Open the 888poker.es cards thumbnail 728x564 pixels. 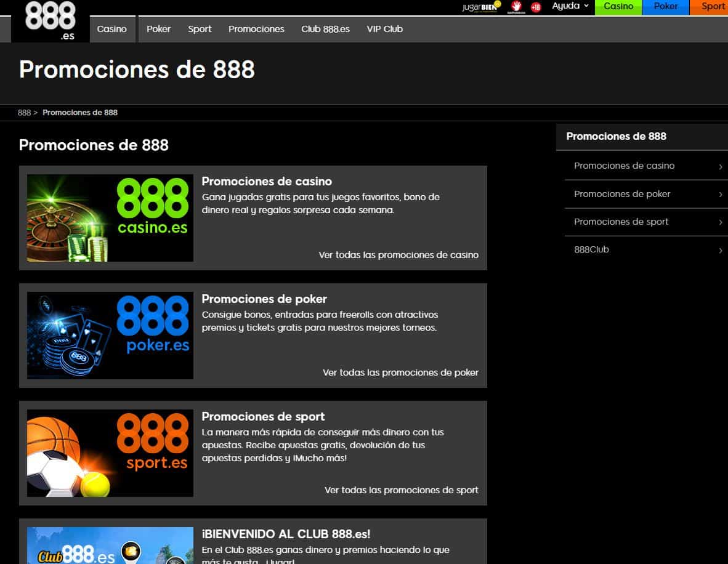110,335
